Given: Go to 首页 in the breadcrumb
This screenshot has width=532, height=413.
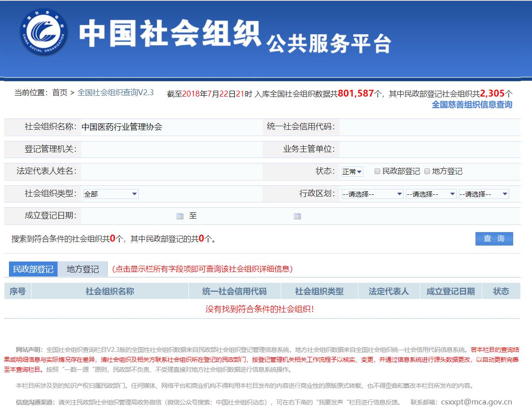Looking at the screenshot, I should (x=60, y=92).
